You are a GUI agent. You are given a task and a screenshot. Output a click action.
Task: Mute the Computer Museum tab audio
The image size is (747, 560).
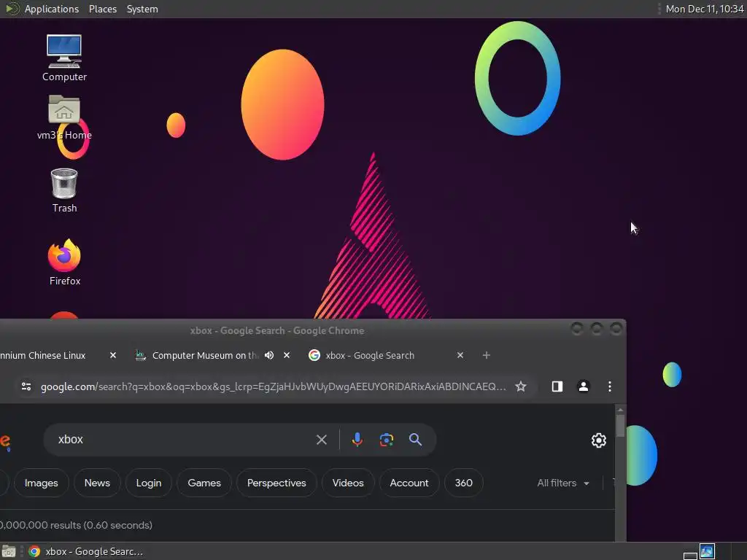(x=269, y=355)
